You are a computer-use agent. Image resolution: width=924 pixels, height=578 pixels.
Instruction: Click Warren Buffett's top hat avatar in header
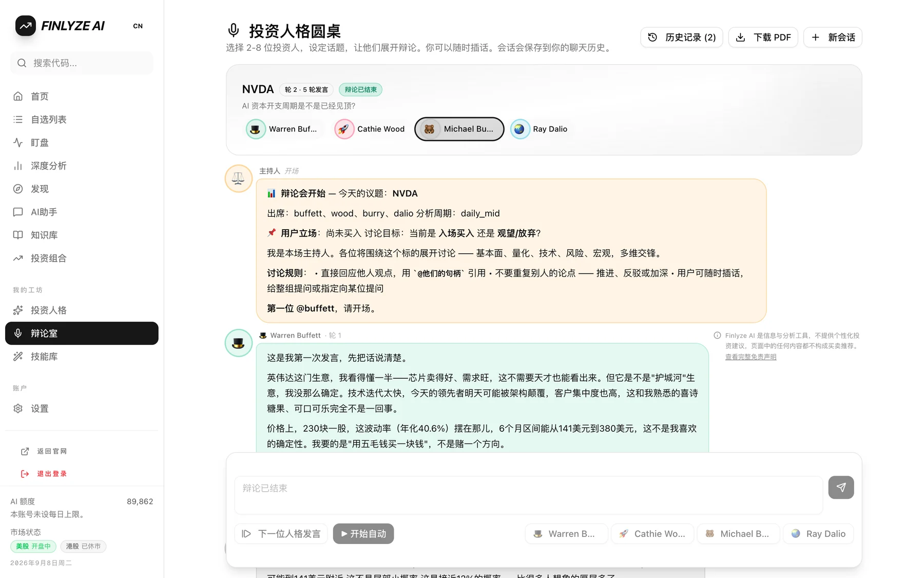[255, 129]
